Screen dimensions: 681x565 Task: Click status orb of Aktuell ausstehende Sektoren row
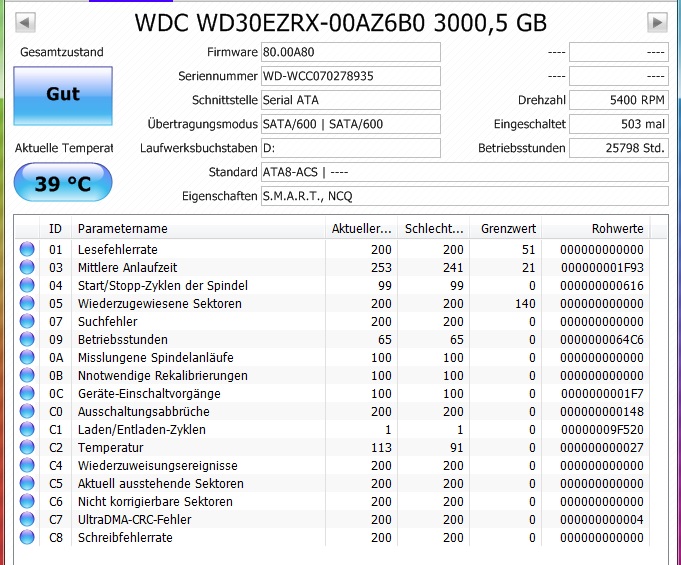27,483
